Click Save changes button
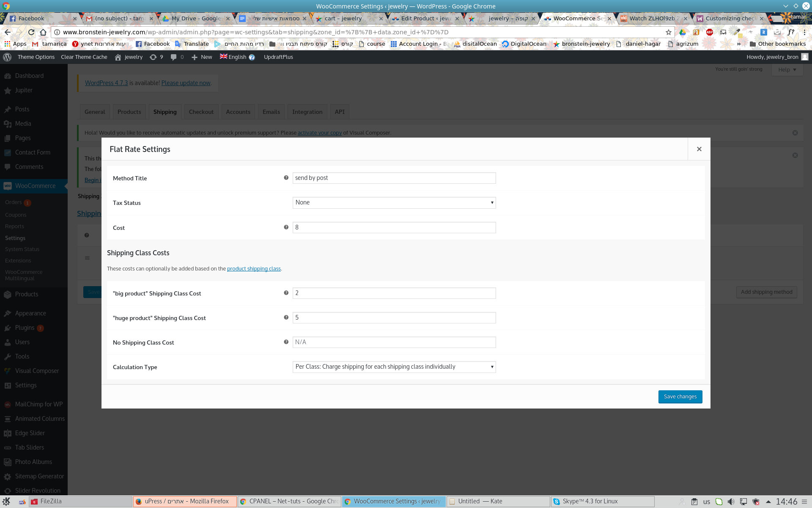The height and width of the screenshot is (508, 812). pyautogui.click(x=680, y=397)
